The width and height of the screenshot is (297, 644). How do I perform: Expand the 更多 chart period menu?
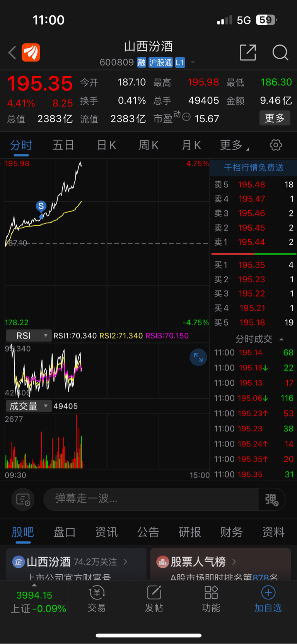(x=234, y=145)
